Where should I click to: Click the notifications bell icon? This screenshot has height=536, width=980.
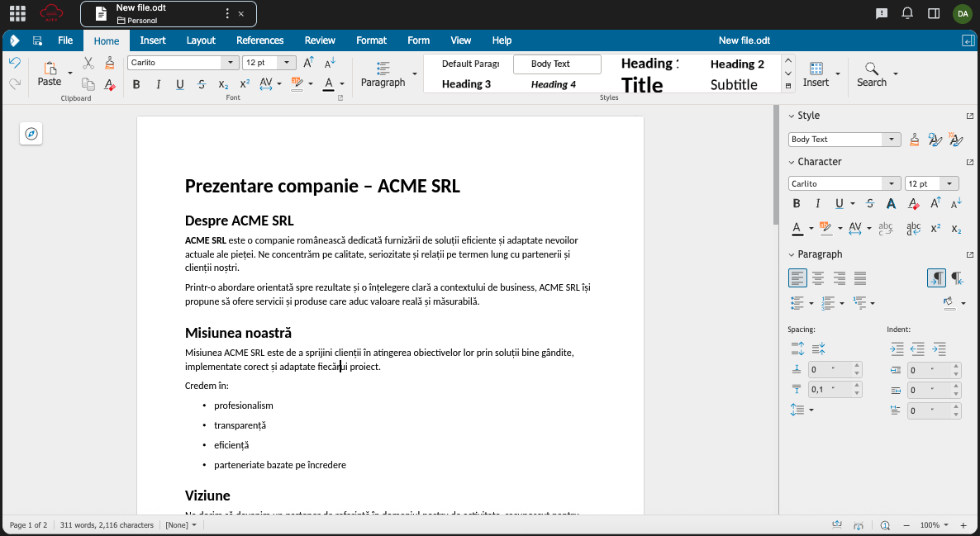pyautogui.click(x=907, y=13)
